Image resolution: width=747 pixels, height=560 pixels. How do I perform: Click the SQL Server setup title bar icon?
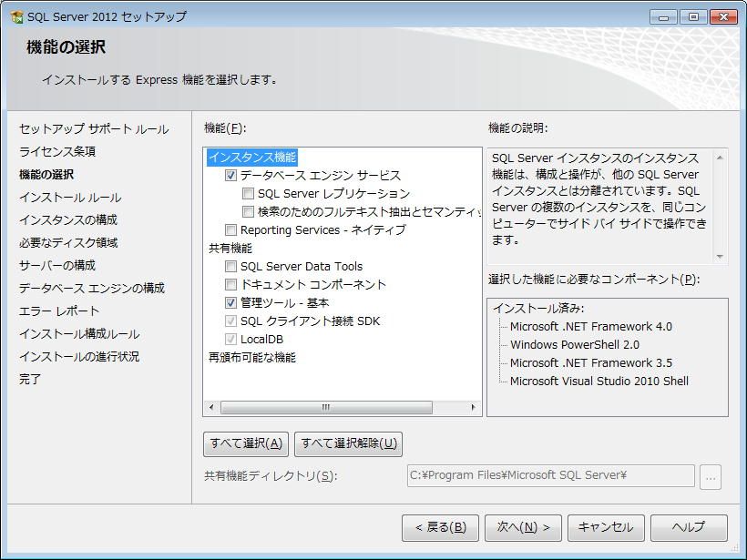[x=16, y=17]
